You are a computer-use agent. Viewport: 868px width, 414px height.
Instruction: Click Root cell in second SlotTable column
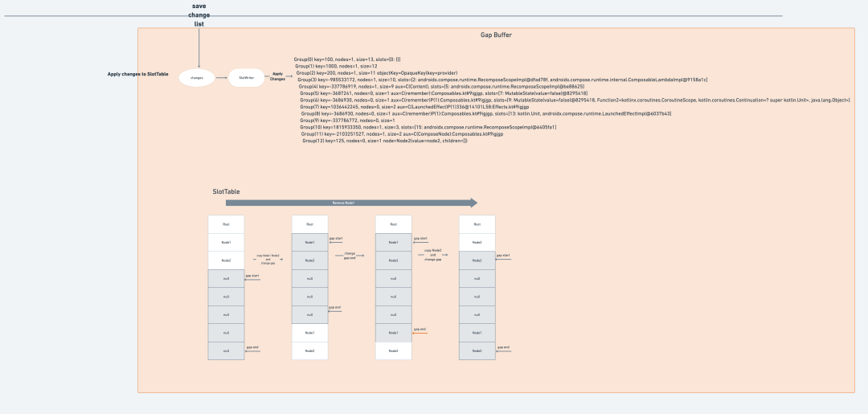(x=309, y=224)
